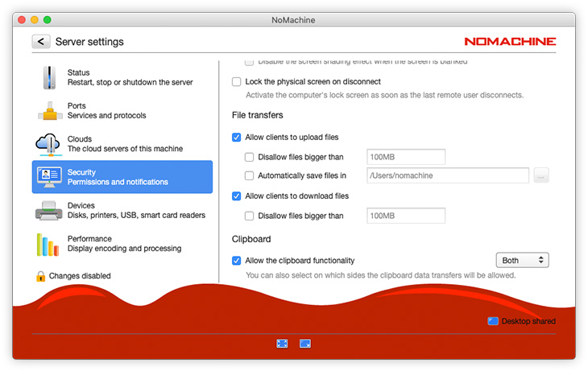Screen dimensions: 588x371
Task: Enable Lock the physical screen on disconnect
Action: click(237, 82)
